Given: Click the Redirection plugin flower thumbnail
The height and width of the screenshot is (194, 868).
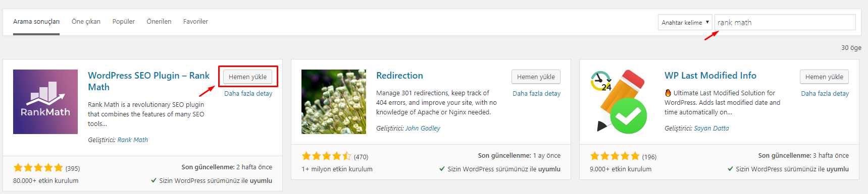Looking at the screenshot, I should 334,102.
